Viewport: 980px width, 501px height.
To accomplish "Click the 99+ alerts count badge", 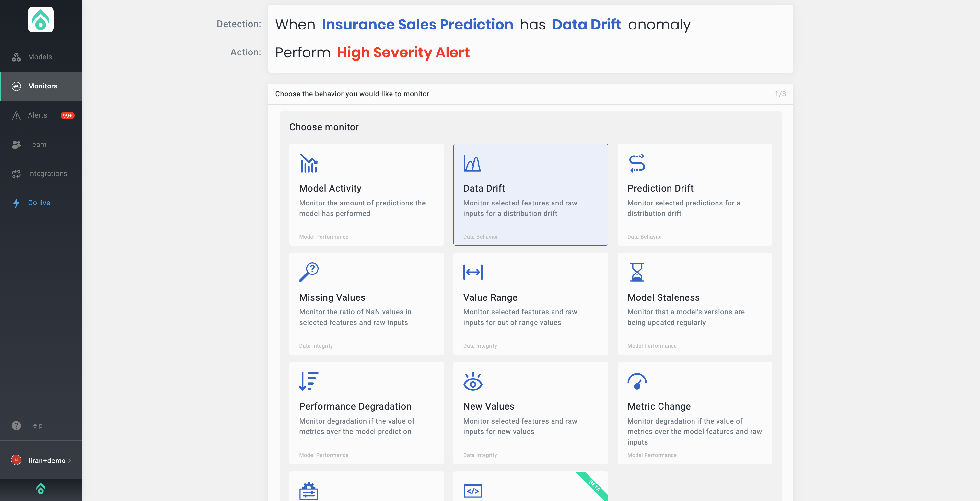I will pyautogui.click(x=67, y=116).
